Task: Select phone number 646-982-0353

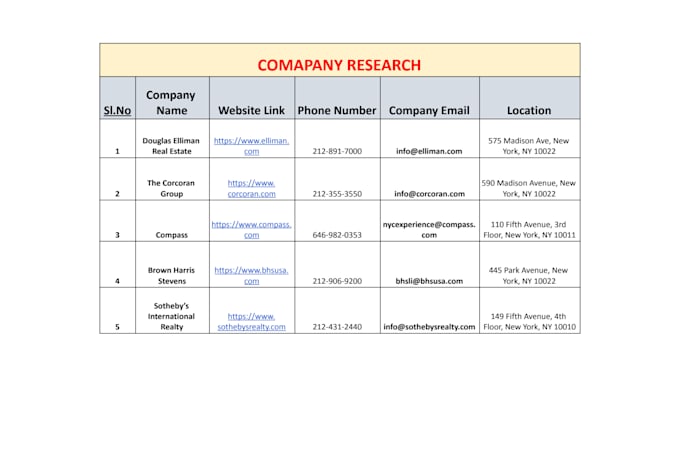Action: (337, 235)
